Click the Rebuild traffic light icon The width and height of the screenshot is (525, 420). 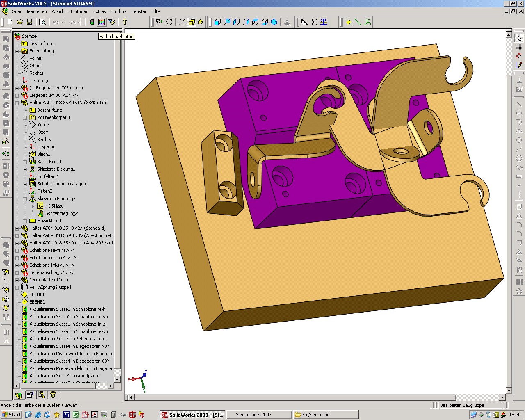[x=92, y=22]
